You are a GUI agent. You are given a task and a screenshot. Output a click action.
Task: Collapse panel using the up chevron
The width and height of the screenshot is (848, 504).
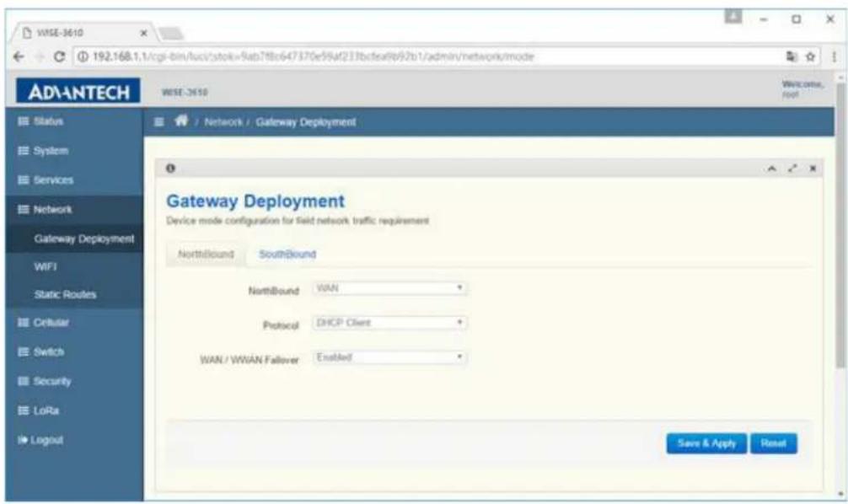[x=772, y=169]
